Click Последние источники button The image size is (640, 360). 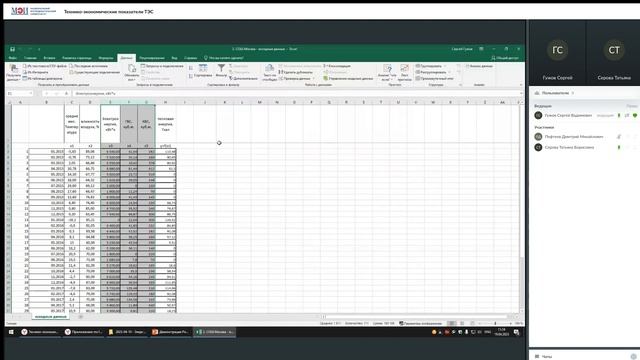click(x=89, y=66)
